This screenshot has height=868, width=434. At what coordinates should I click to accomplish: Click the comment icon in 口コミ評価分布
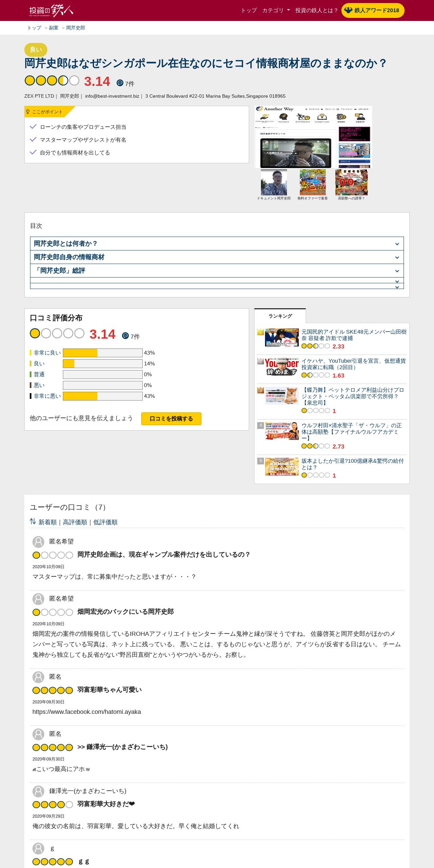125,336
